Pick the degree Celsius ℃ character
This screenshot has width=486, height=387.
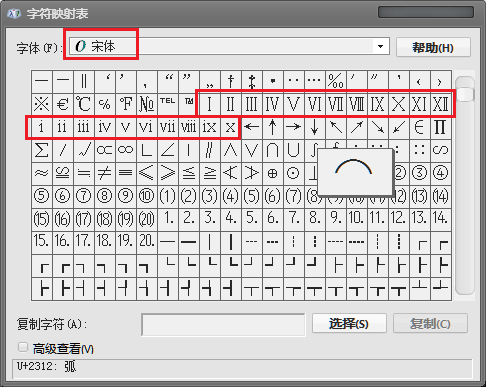click(x=84, y=104)
